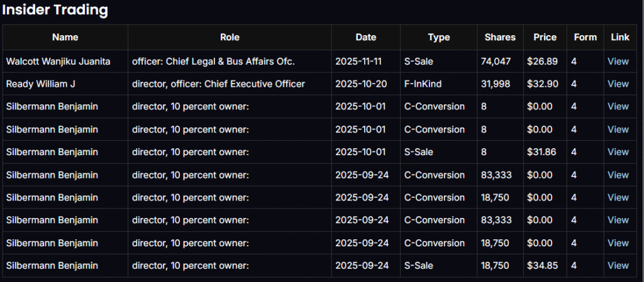Click the Shares column header
The width and height of the screenshot is (644, 282).
[x=500, y=38]
